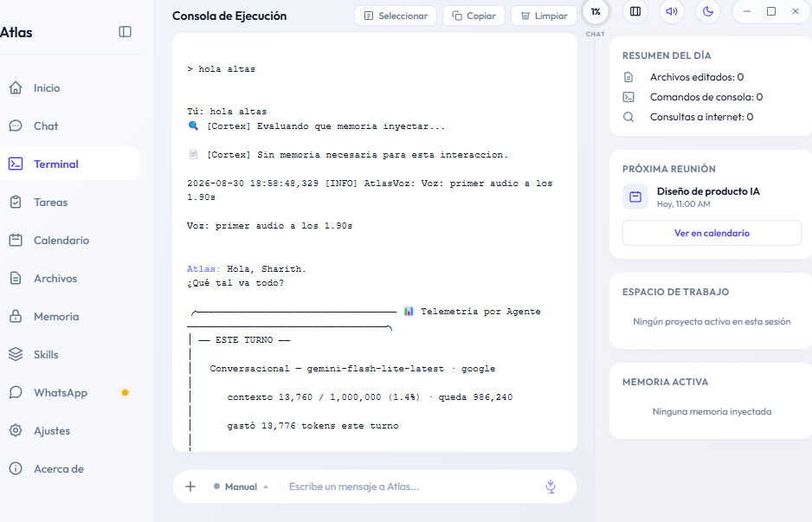This screenshot has height=522, width=812.
Task: Click the gastó 13,776 tokens line
Action: tap(313, 426)
